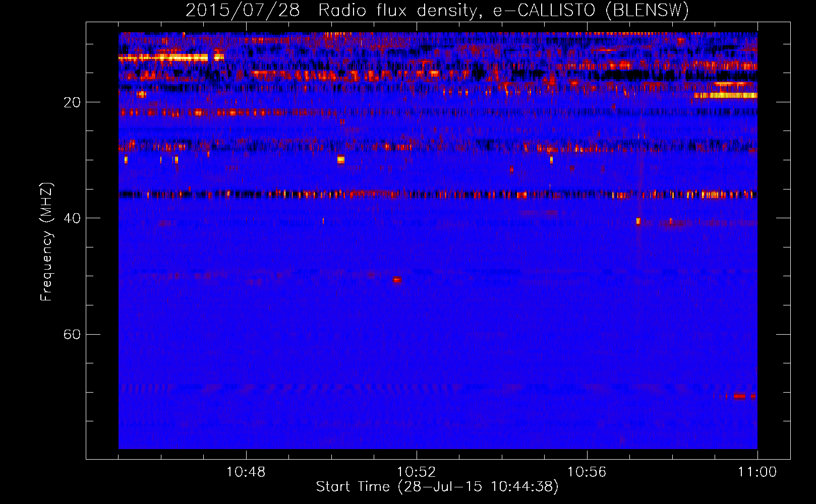This screenshot has height=504, width=816.
Task: Click the 11:00 time tick label
Action: click(757, 472)
